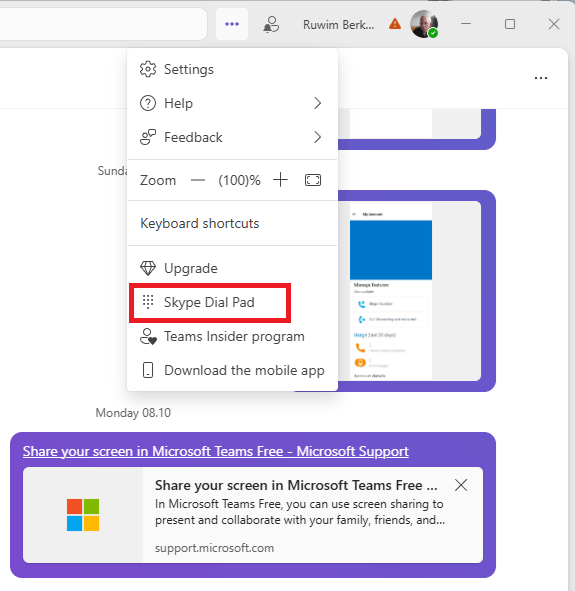Viewport: 575px width, 591px height.
Task: Open the activity notifications bell icon
Action: click(271, 24)
